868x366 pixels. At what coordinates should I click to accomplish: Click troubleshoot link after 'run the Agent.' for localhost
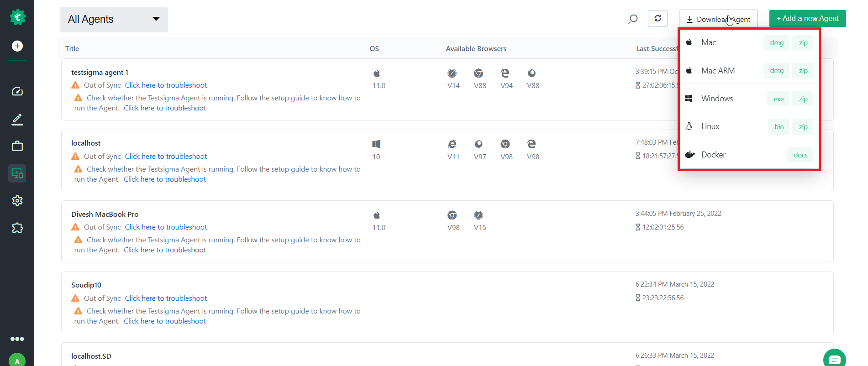coord(165,179)
